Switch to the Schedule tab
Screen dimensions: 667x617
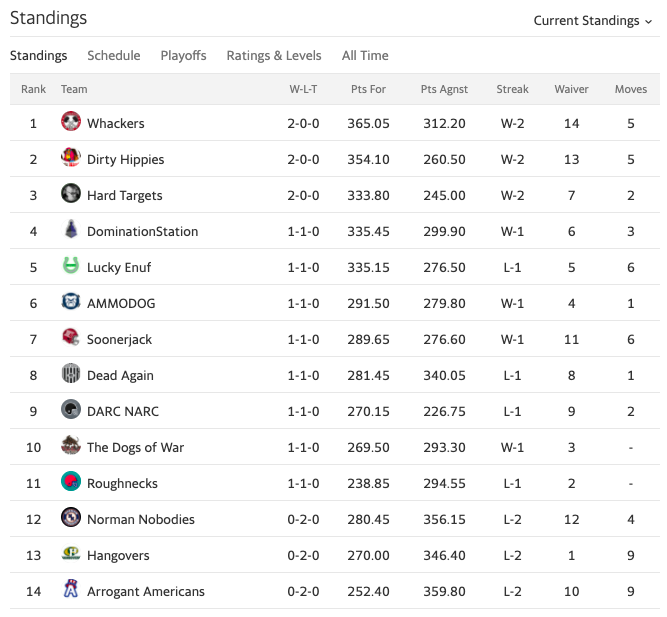114,56
